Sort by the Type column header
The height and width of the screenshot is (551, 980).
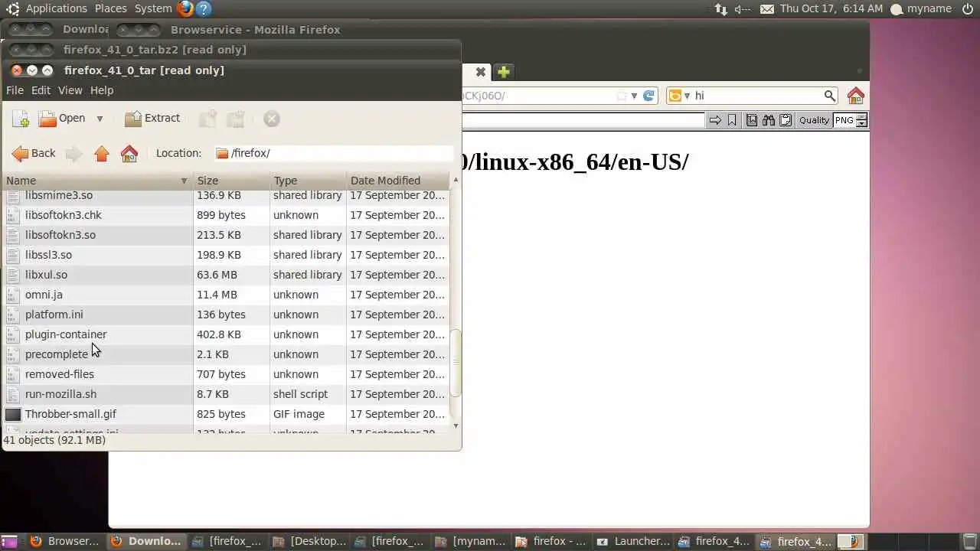(x=308, y=181)
